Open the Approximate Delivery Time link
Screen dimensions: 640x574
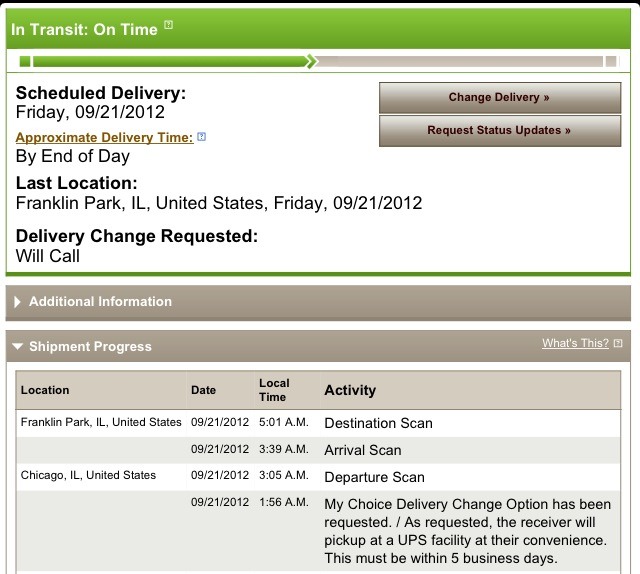point(104,137)
